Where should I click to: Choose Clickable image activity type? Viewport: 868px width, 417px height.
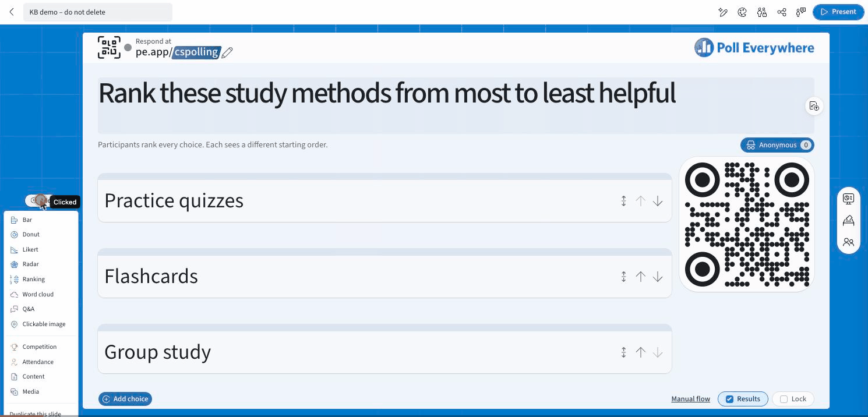tap(44, 324)
